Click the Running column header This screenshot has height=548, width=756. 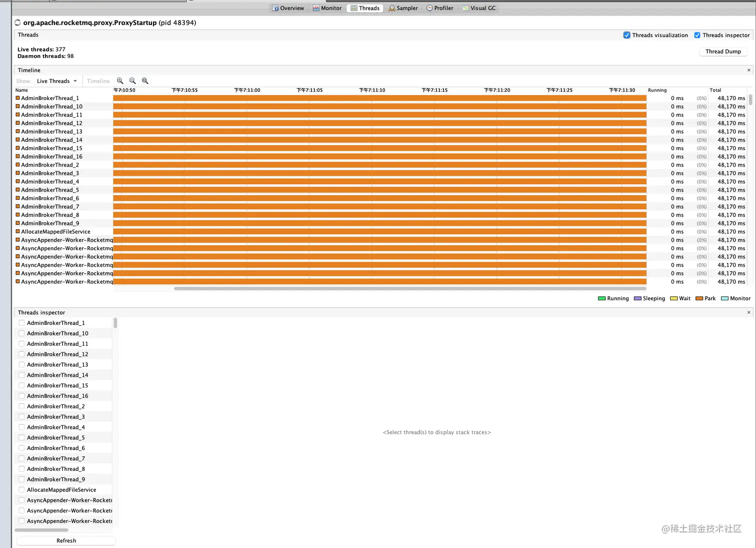click(657, 90)
